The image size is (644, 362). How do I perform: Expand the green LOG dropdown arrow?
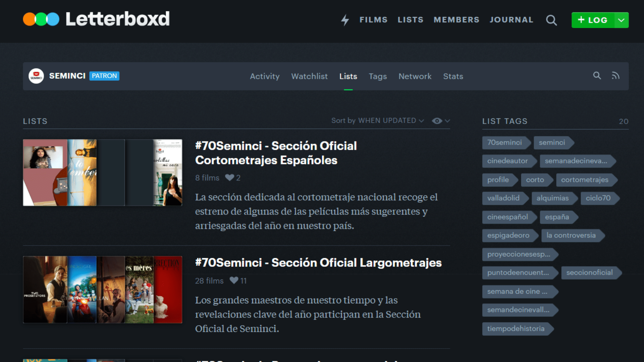tap(621, 20)
